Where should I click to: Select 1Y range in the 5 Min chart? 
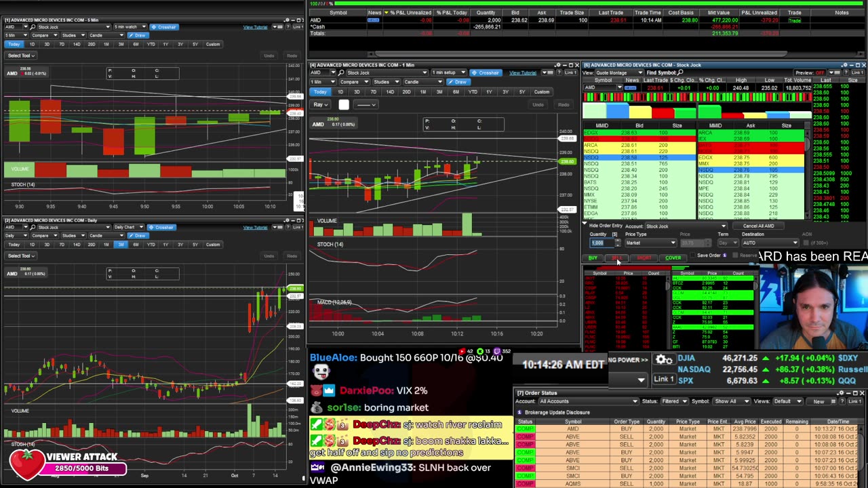(165, 44)
